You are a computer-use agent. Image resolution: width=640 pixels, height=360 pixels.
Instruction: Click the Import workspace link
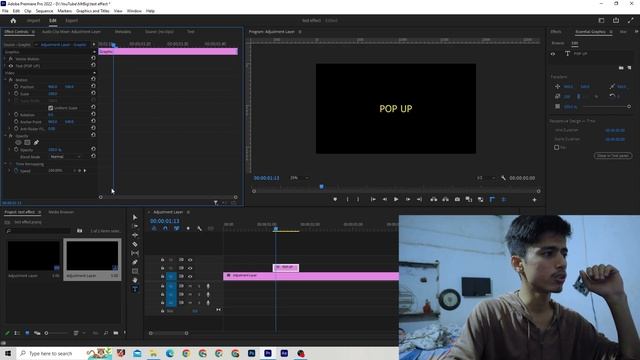[33, 20]
